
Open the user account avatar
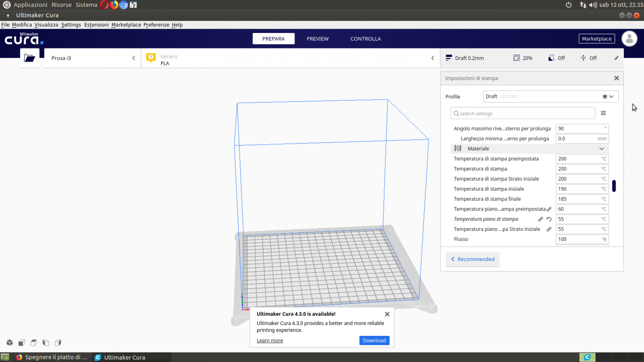[629, 39]
